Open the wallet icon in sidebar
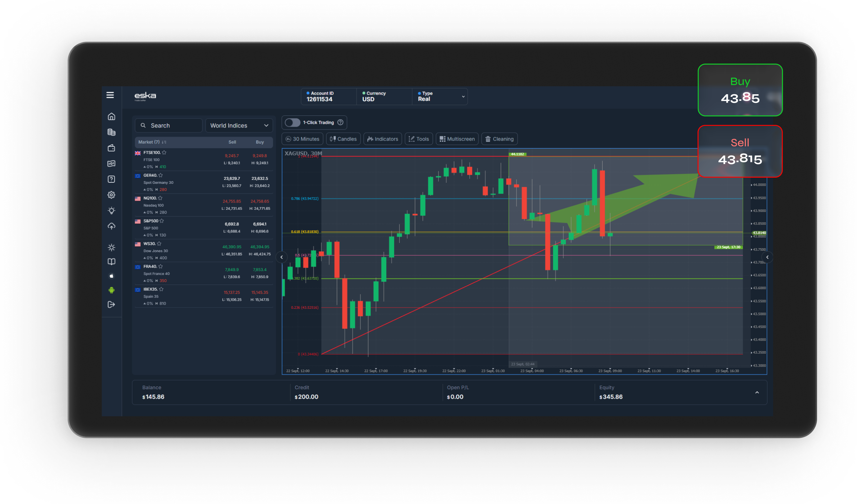 [112, 148]
